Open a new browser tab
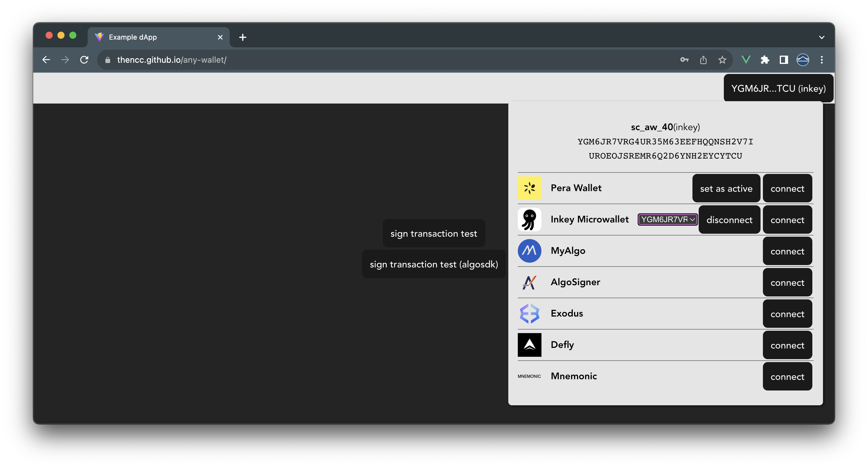 point(243,37)
